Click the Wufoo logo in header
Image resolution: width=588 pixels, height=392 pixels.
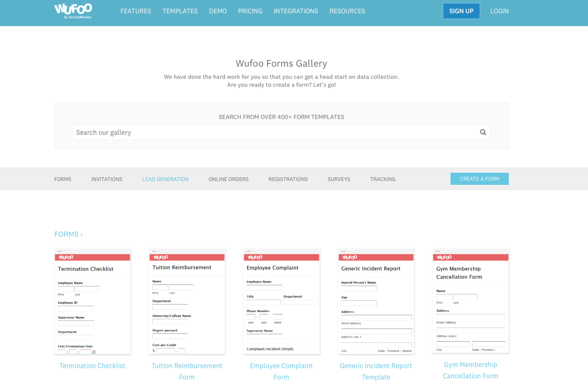73,11
